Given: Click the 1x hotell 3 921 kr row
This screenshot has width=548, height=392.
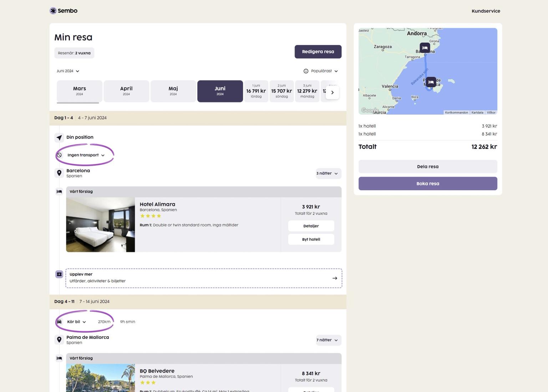Looking at the screenshot, I should 428,126.
